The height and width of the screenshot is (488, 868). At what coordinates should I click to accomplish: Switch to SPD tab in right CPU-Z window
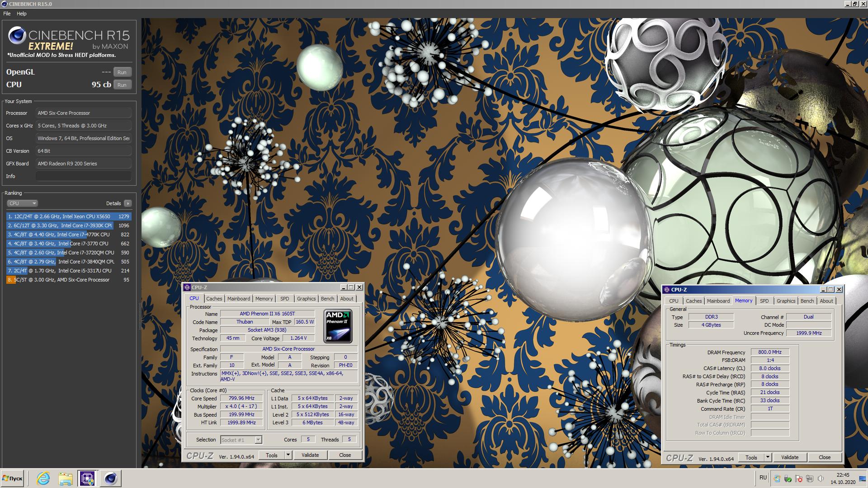coord(764,301)
